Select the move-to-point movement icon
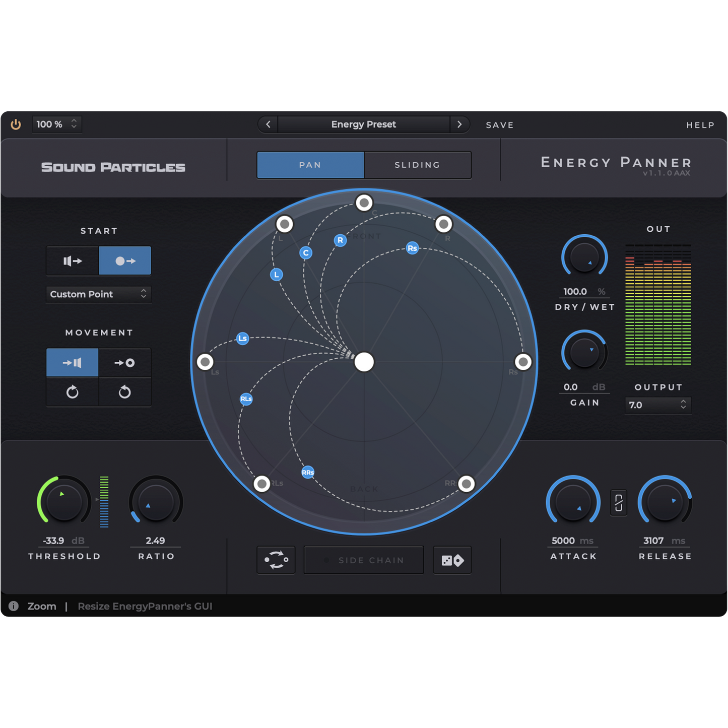Image resolution: width=728 pixels, height=728 pixels. point(124,362)
